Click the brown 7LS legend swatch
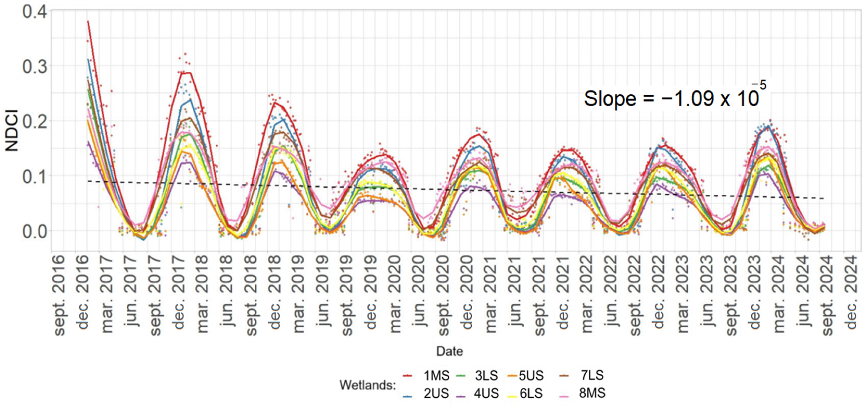The height and width of the screenshot is (407, 868). click(564, 376)
